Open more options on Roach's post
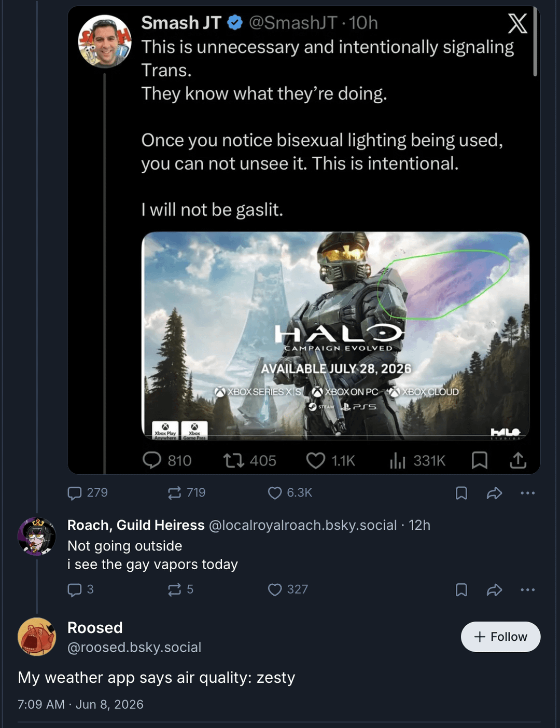 pos(527,590)
